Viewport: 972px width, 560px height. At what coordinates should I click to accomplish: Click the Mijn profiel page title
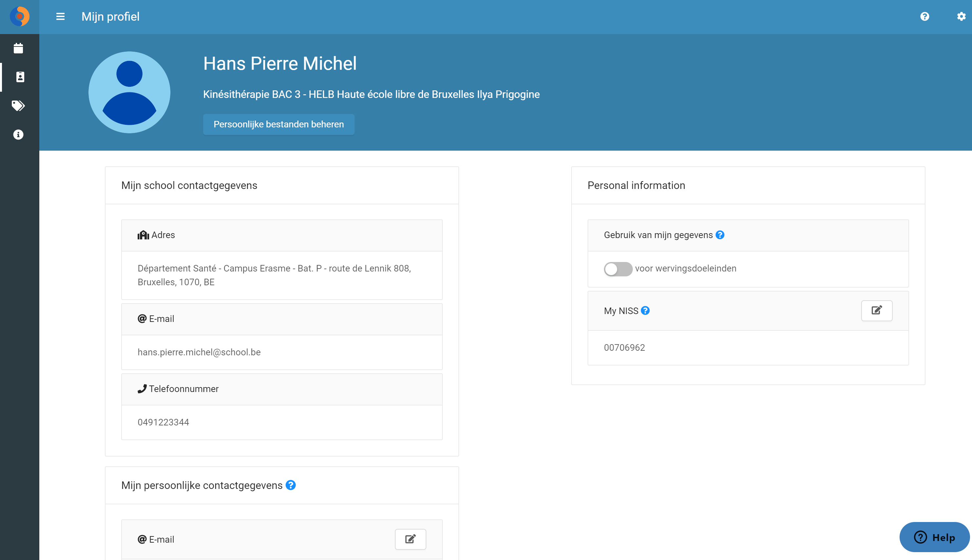[110, 17]
